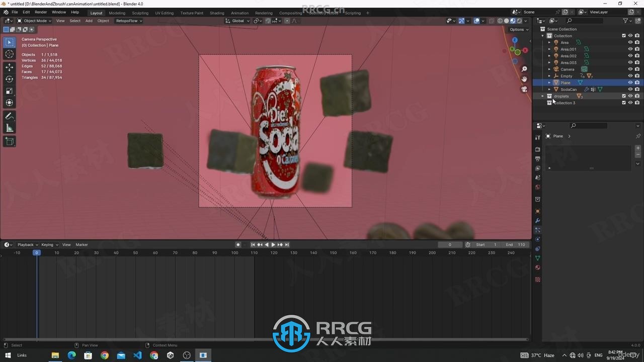644x362 pixels.
Task: Uncheck droplets collection checkbox
Action: coord(624,96)
